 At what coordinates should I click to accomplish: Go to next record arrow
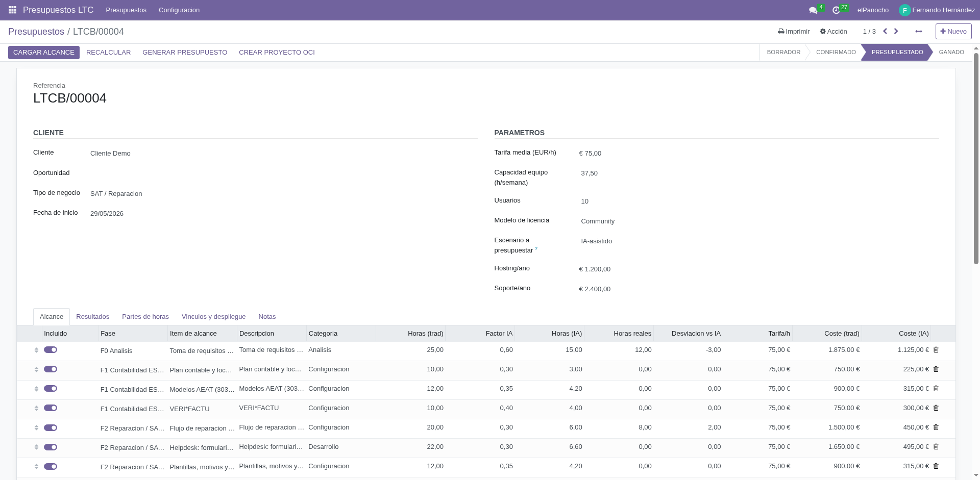(896, 32)
